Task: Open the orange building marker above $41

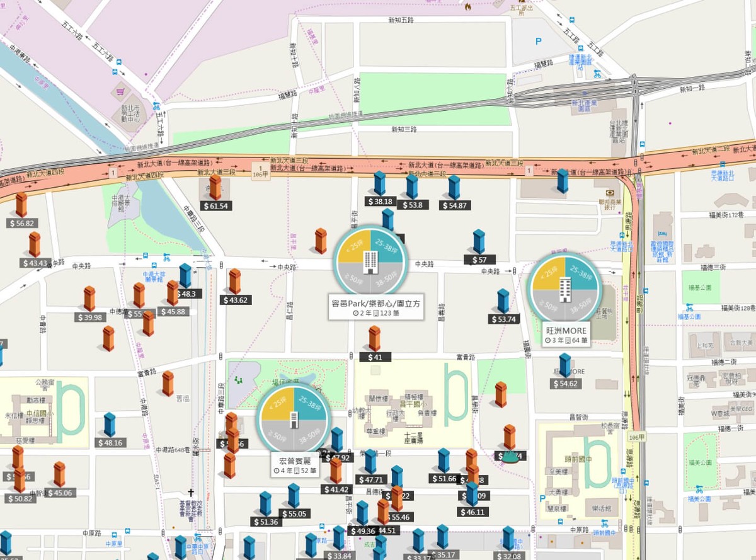Action: (x=375, y=338)
